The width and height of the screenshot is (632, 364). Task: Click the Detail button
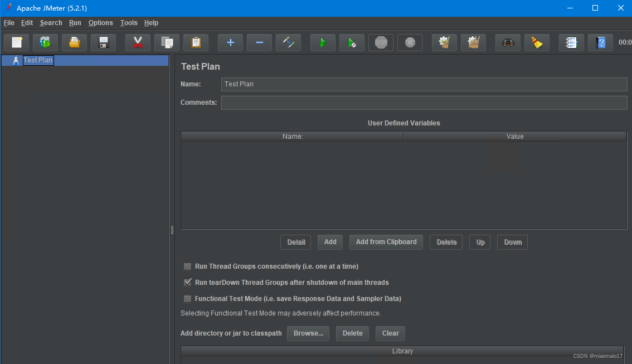[x=296, y=242]
